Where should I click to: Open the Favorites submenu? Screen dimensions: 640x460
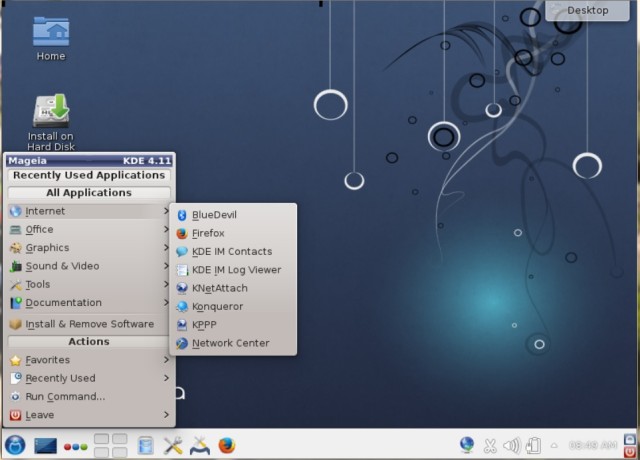(x=89, y=360)
